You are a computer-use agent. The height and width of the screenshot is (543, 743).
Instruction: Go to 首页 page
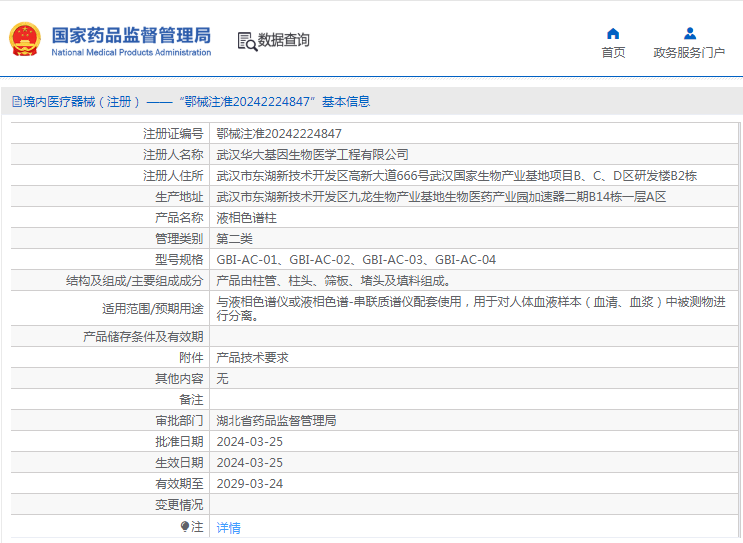pyautogui.click(x=613, y=52)
